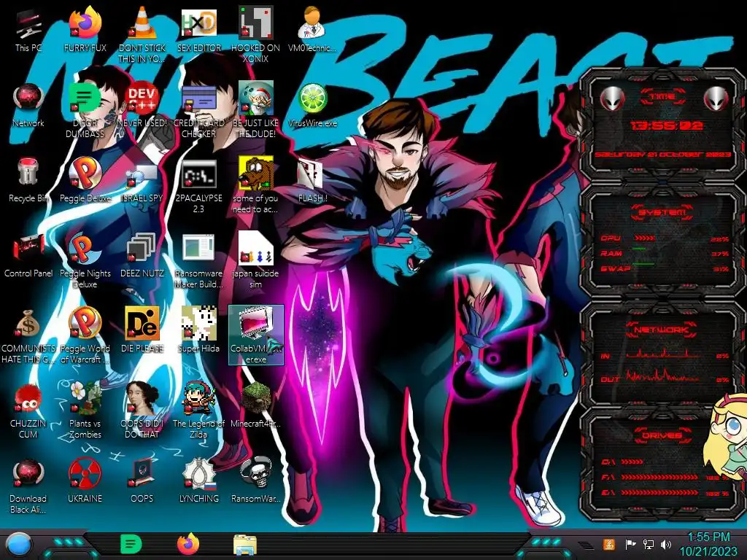Open the This PC desktop icon
The image size is (747, 560).
pyautogui.click(x=28, y=29)
